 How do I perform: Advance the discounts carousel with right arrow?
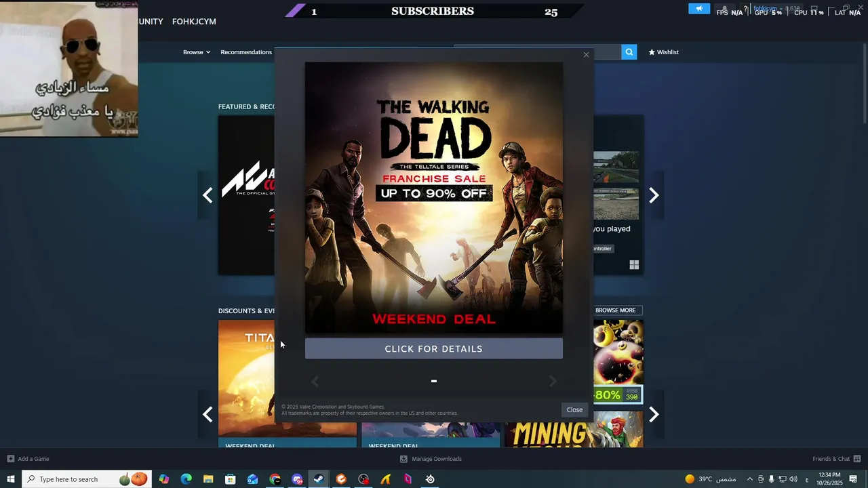tap(654, 414)
